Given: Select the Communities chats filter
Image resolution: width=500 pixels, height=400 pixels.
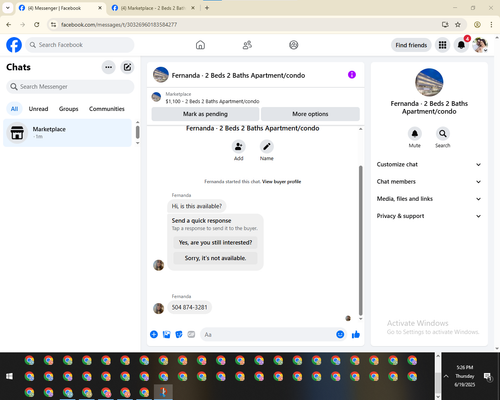Looking at the screenshot, I should click(107, 109).
